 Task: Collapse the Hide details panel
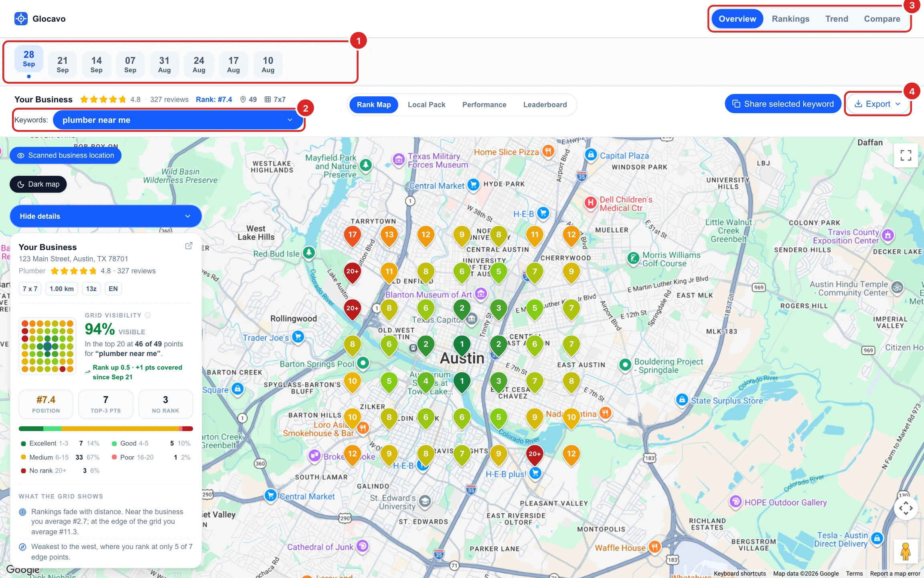tap(105, 216)
